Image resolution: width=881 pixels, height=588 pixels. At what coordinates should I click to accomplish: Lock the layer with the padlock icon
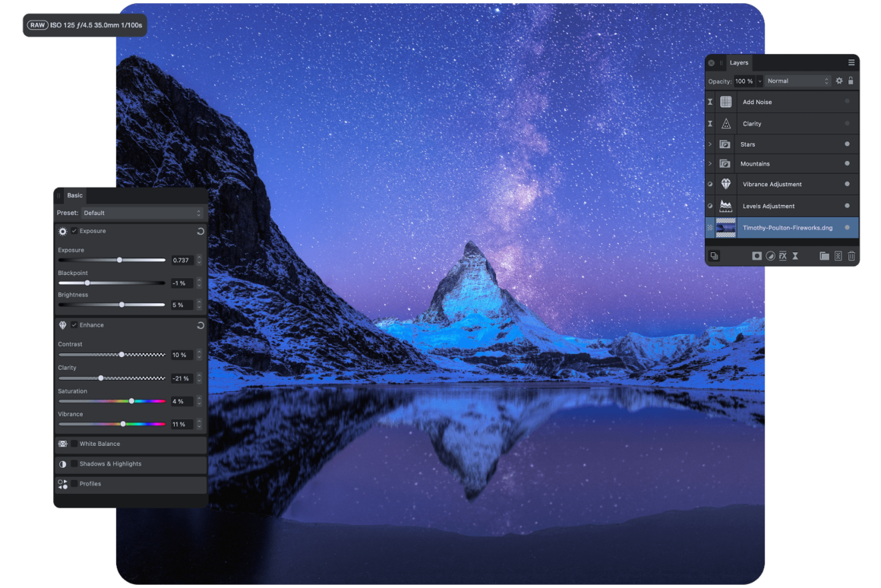pos(851,81)
